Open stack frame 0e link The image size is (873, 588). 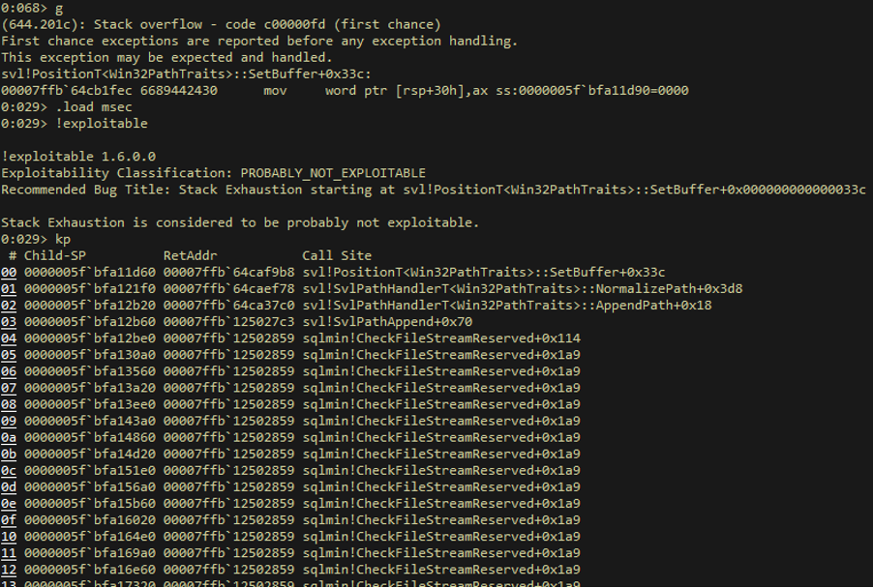pos(9,504)
